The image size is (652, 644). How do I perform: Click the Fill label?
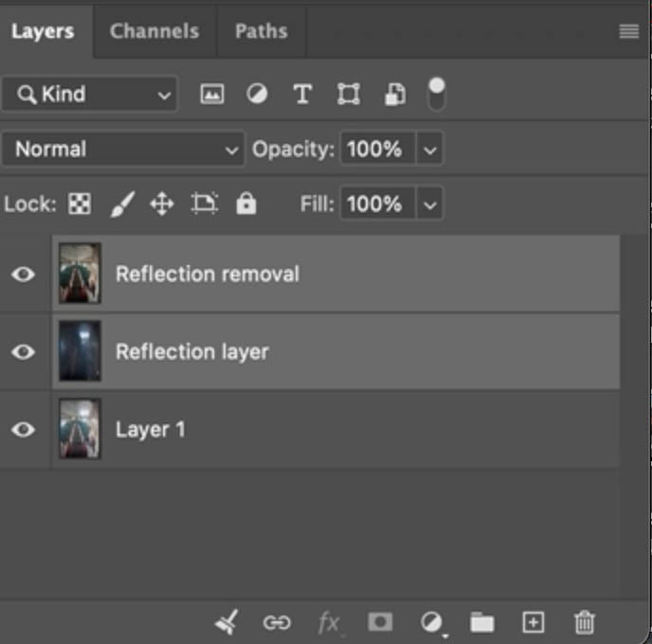(x=317, y=204)
